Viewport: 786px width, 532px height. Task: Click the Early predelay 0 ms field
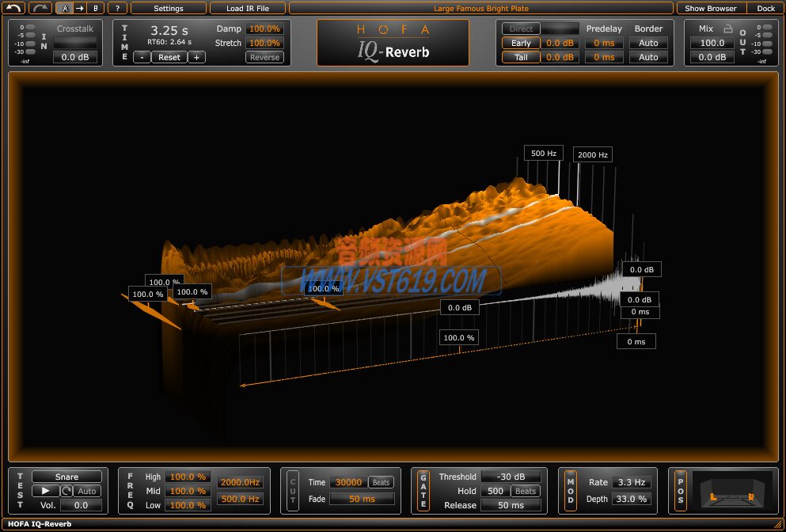point(604,43)
